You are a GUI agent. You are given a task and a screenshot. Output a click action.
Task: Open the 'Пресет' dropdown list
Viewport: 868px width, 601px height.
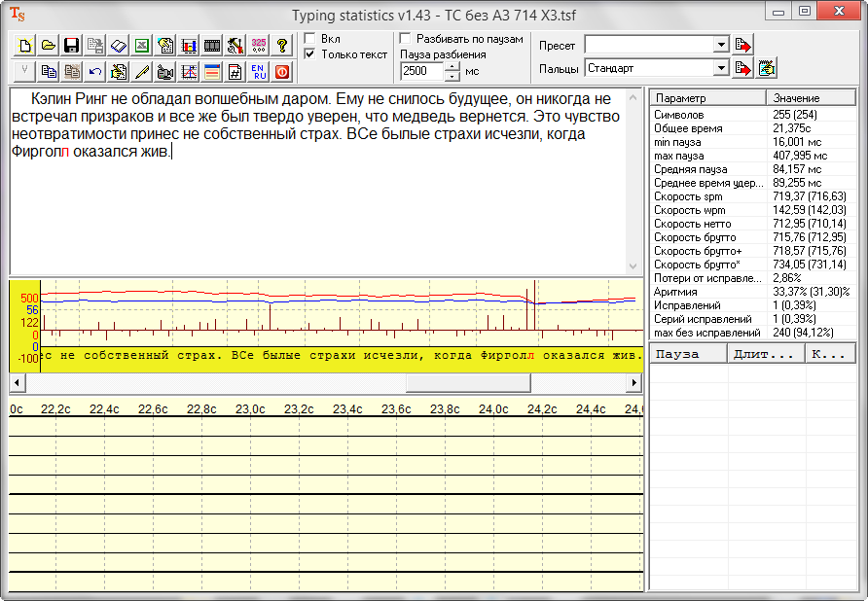click(x=720, y=45)
